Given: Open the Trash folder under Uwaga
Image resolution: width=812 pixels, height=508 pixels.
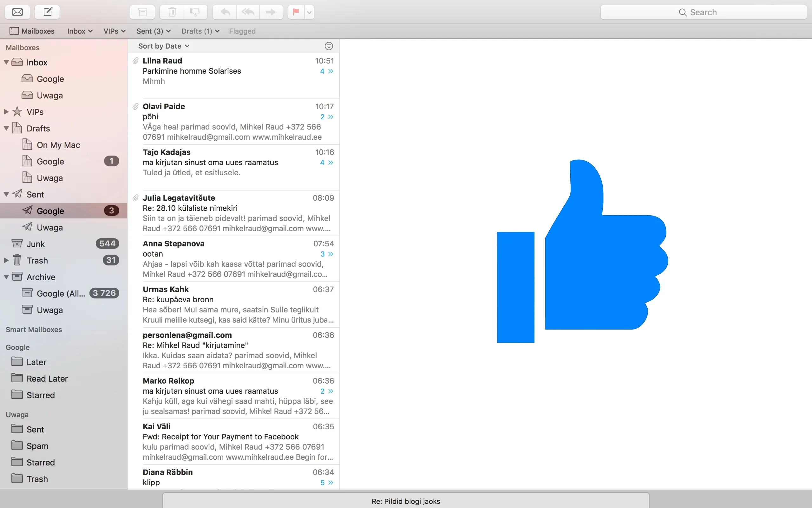Looking at the screenshot, I should [x=63, y=478].
